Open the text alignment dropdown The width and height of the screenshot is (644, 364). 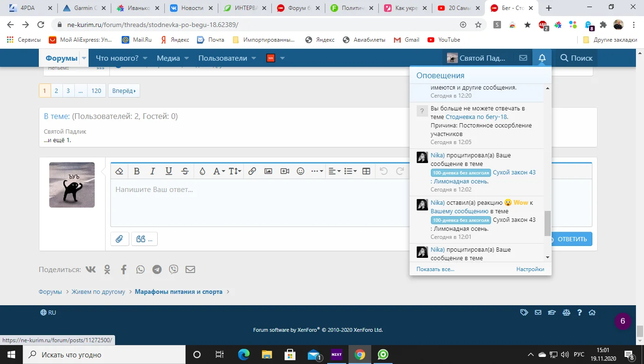tap(334, 171)
